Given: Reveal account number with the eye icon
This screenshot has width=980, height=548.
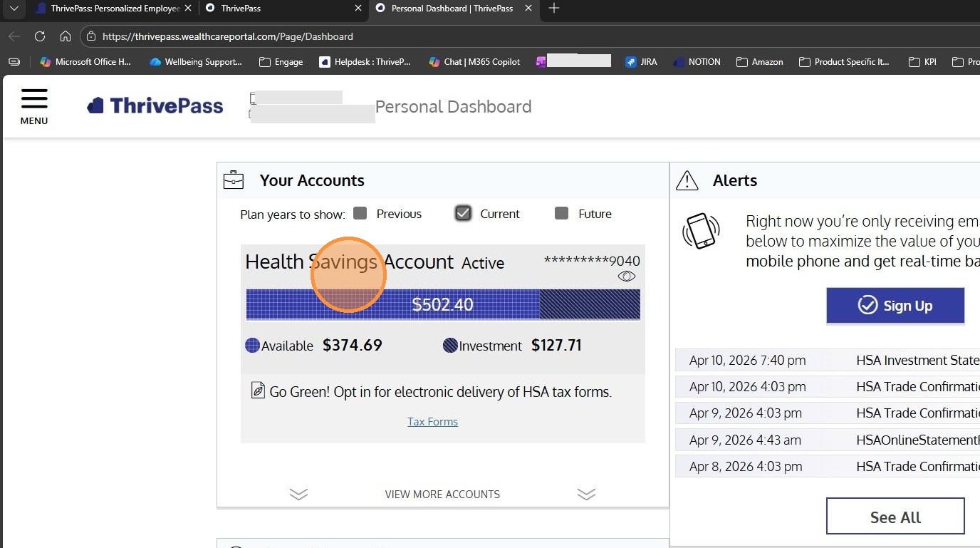Looking at the screenshot, I should tap(627, 276).
